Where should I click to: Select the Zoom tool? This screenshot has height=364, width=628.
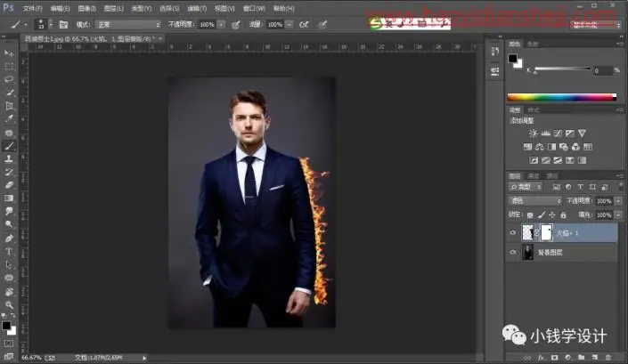9,304
